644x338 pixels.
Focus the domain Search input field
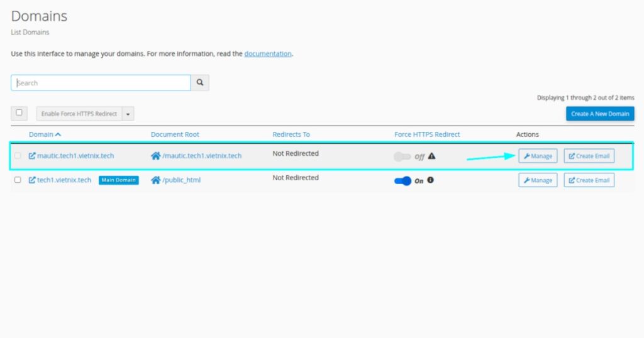tap(101, 83)
